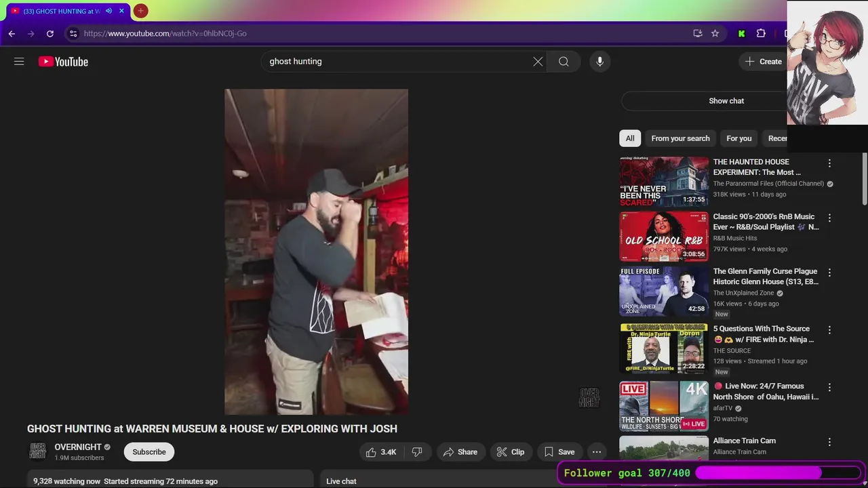Open the Alliance Train Cam title link

pyautogui.click(x=745, y=441)
